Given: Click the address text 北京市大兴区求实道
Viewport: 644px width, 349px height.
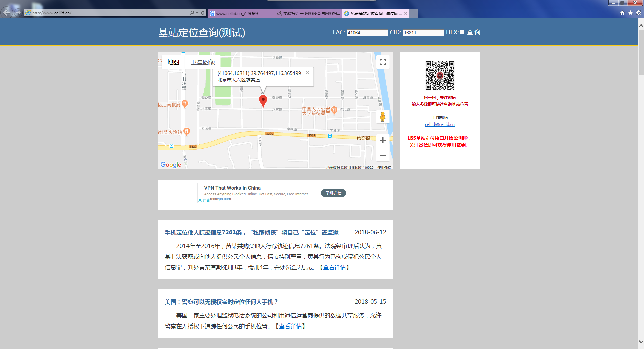Looking at the screenshot, I should point(238,80).
